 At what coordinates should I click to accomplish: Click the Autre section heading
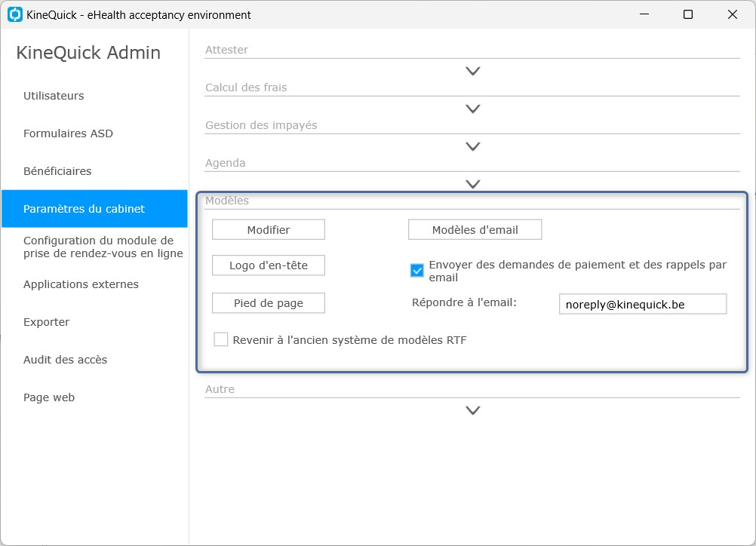[220, 389]
